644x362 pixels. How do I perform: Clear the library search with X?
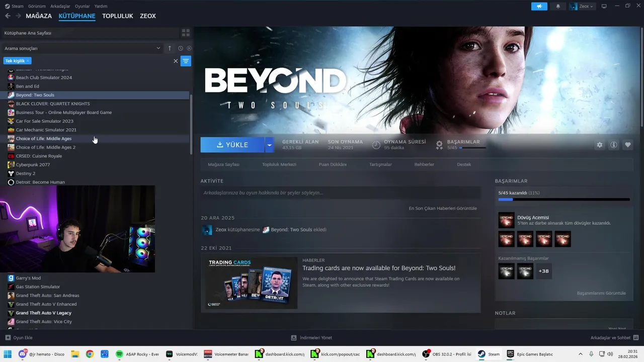(x=176, y=61)
